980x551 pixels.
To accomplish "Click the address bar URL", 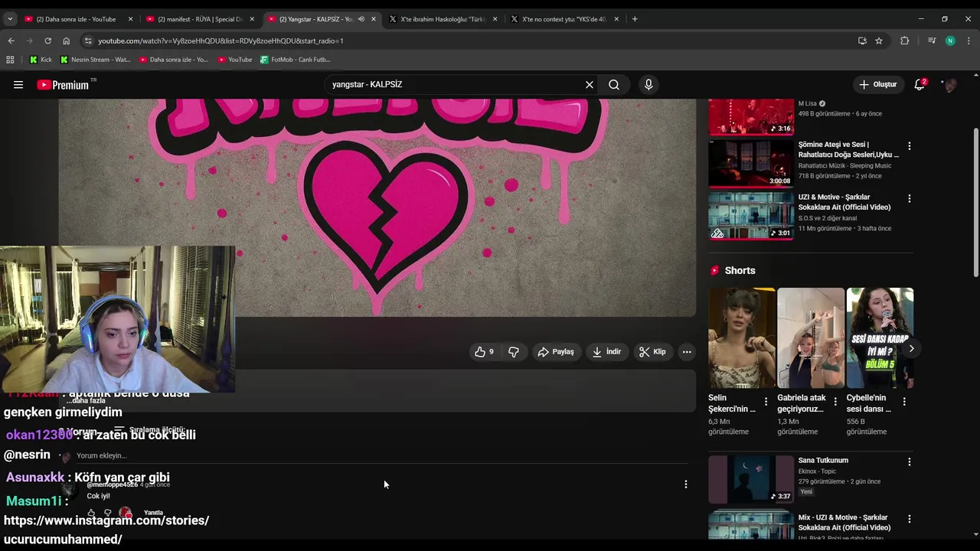I will click(220, 41).
